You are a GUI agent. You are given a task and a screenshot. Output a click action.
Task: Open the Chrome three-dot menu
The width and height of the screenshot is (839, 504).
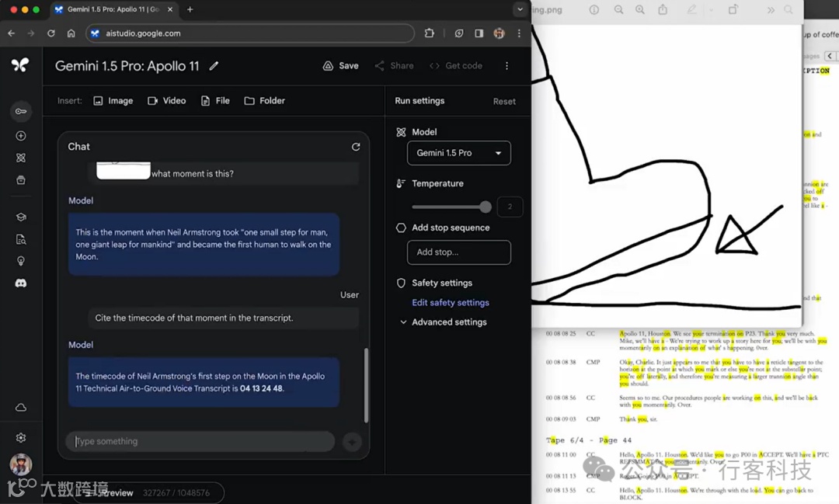(519, 33)
